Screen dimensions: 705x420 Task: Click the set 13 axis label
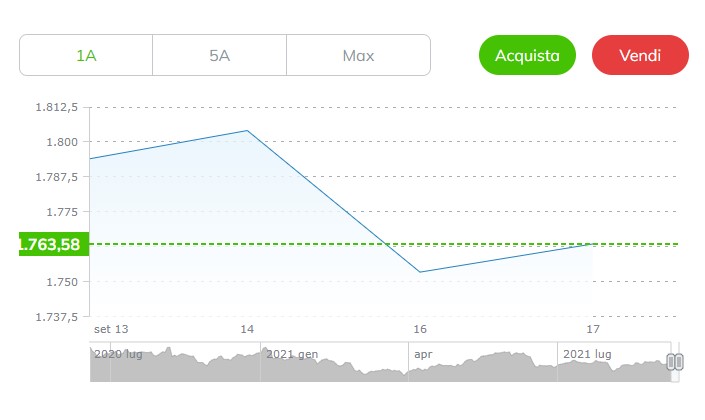(x=111, y=329)
